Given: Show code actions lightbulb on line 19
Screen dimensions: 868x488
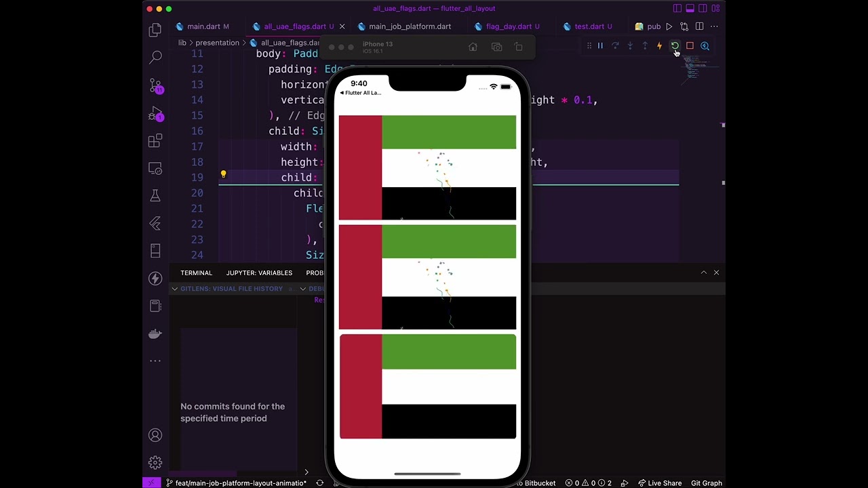Looking at the screenshot, I should point(223,174).
